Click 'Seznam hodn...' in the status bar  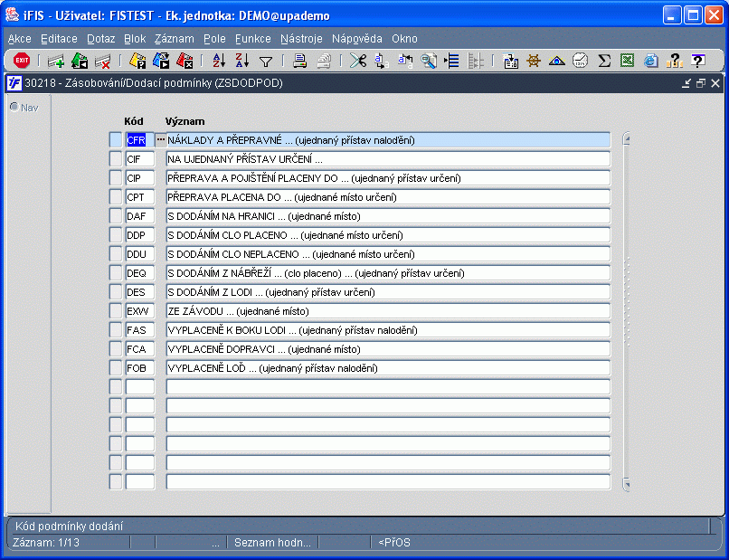coord(272,542)
